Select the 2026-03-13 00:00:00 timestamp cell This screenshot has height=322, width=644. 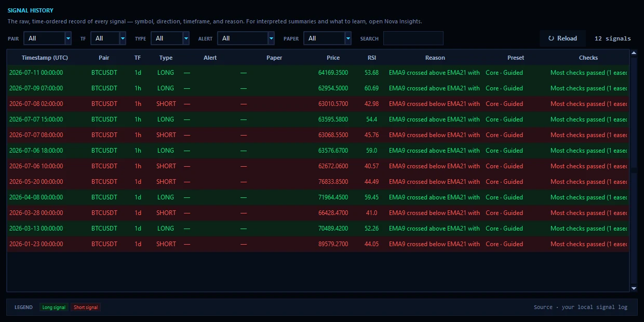pyautogui.click(x=36, y=229)
